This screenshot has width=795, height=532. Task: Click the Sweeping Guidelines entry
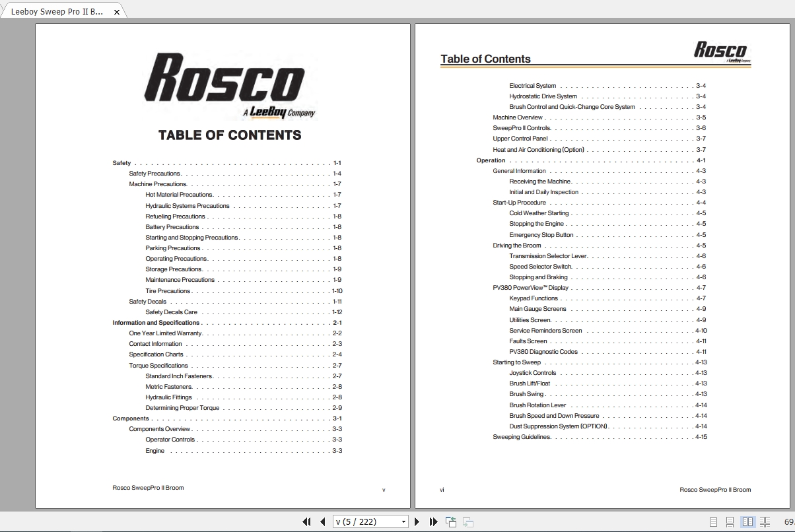[x=600, y=437]
